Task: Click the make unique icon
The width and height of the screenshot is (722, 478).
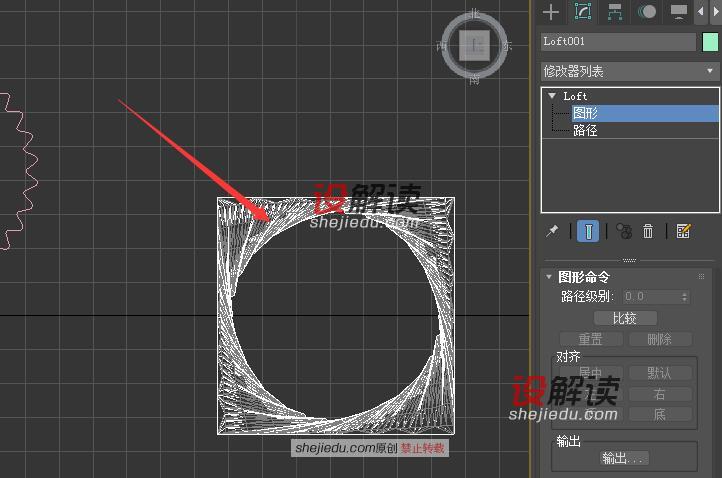Action: pyautogui.click(x=623, y=231)
